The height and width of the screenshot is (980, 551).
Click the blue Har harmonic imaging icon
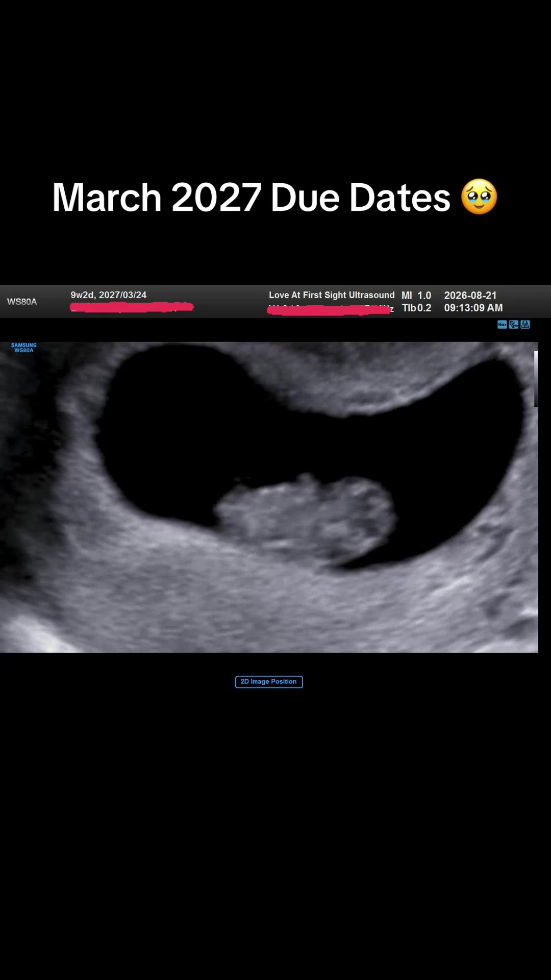[x=502, y=325]
